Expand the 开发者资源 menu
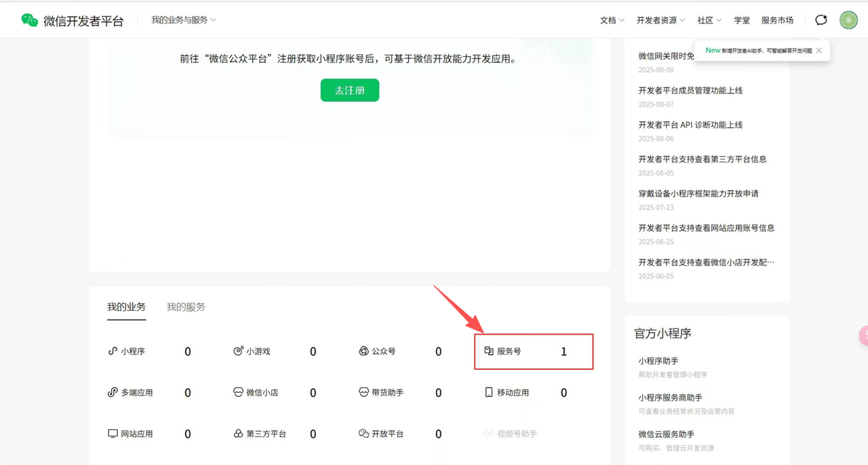Viewport: 868px width, 465px height. click(x=660, y=20)
